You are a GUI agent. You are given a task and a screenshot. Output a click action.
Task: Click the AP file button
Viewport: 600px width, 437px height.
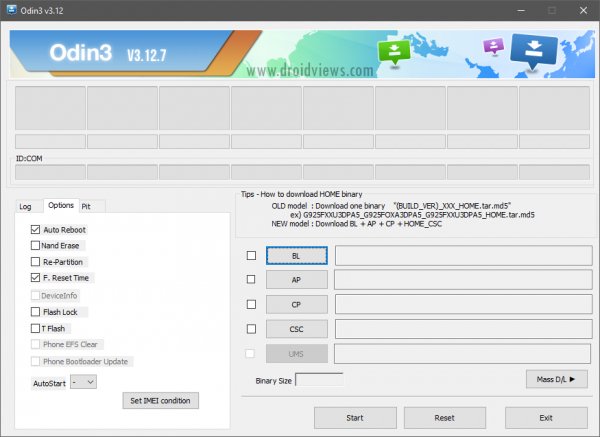tap(297, 280)
